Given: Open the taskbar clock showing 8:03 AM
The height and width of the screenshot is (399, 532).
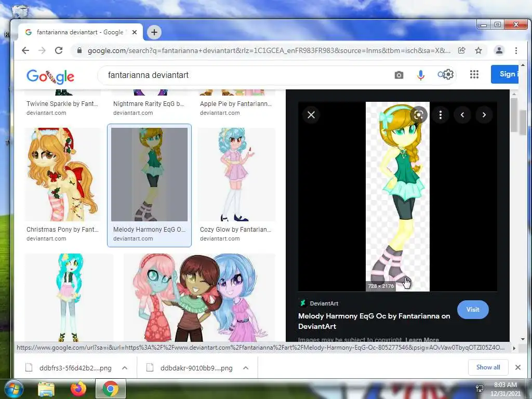Looking at the screenshot, I should pos(505,389).
